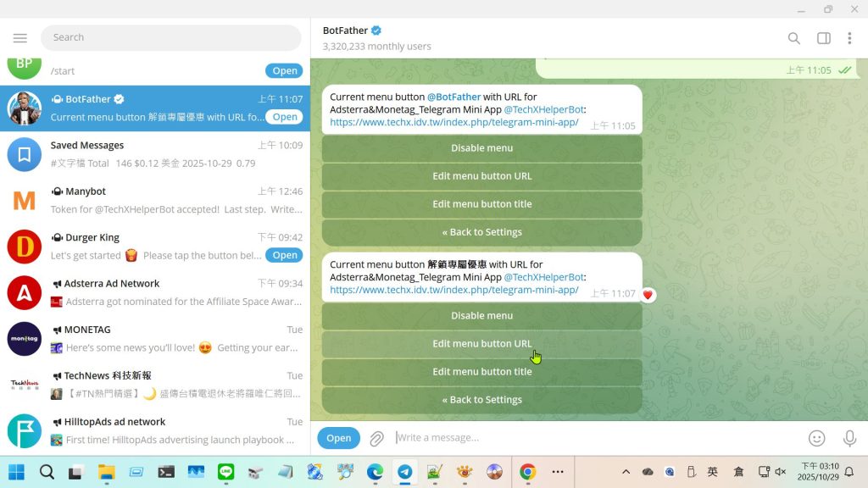Open the emoji picker smiley icon
868x488 pixels.
click(816, 438)
